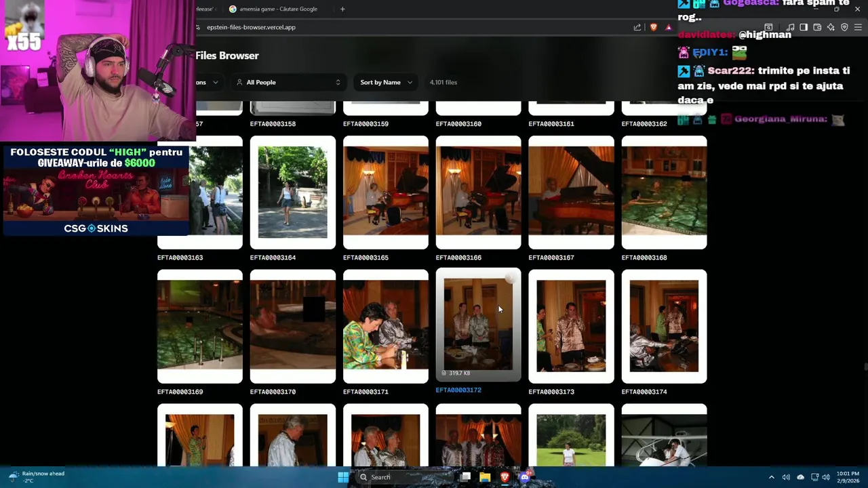
Task: Click the 4,101 files count text
Action: click(443, 82)
